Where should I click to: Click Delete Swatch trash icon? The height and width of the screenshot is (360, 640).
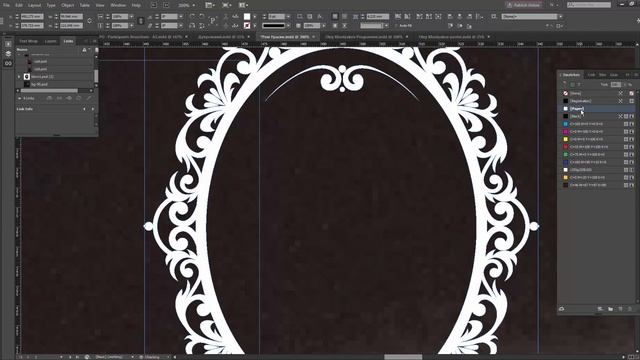coord(630,309)
